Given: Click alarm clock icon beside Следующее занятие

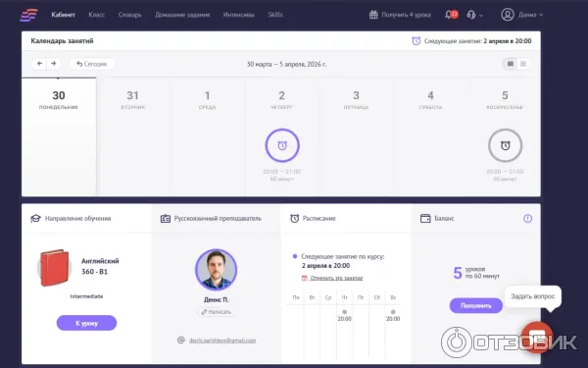Looking at the screenshot, I should click(416, 41).
